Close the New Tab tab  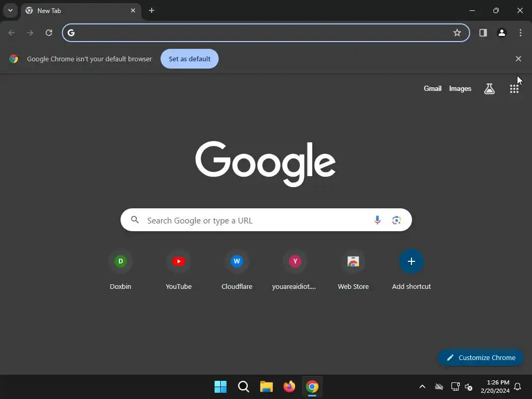pos(133,10)
